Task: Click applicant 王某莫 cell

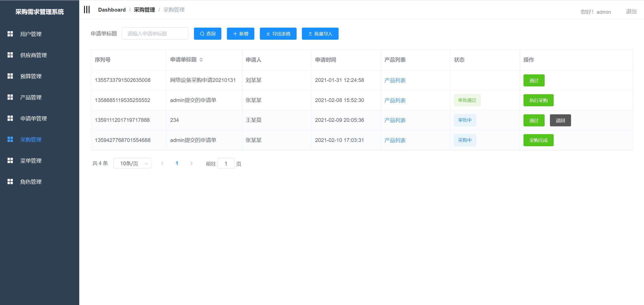Action: (254, 120)
